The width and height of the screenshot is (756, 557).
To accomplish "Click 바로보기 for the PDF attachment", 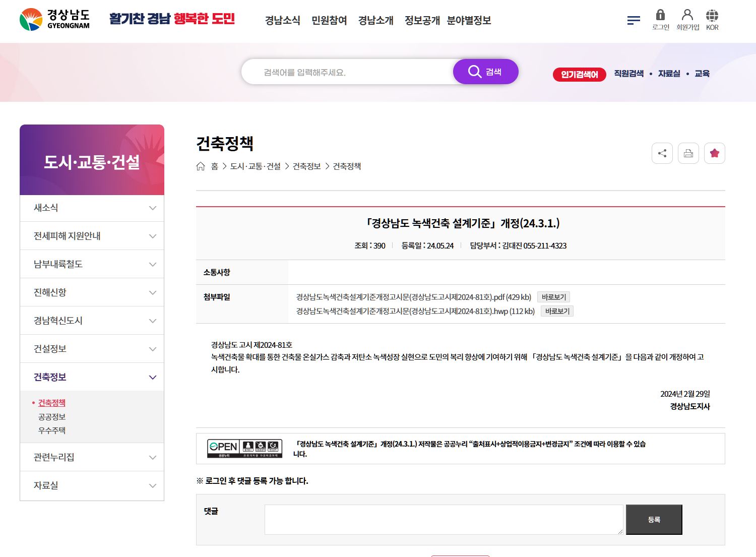I will pos(553,297).
